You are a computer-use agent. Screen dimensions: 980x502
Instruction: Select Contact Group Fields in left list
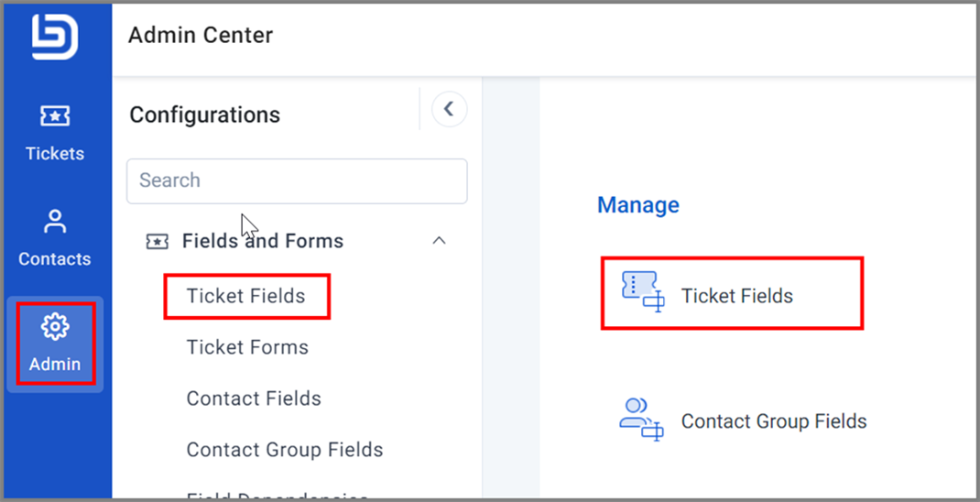coord(285,450)
